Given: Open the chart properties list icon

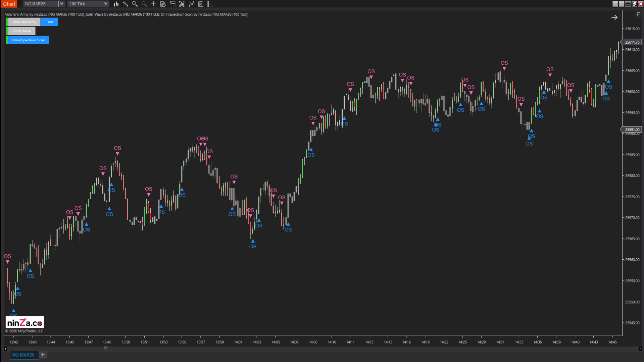Looking at the screenshot, I should (x=210, y=4).
